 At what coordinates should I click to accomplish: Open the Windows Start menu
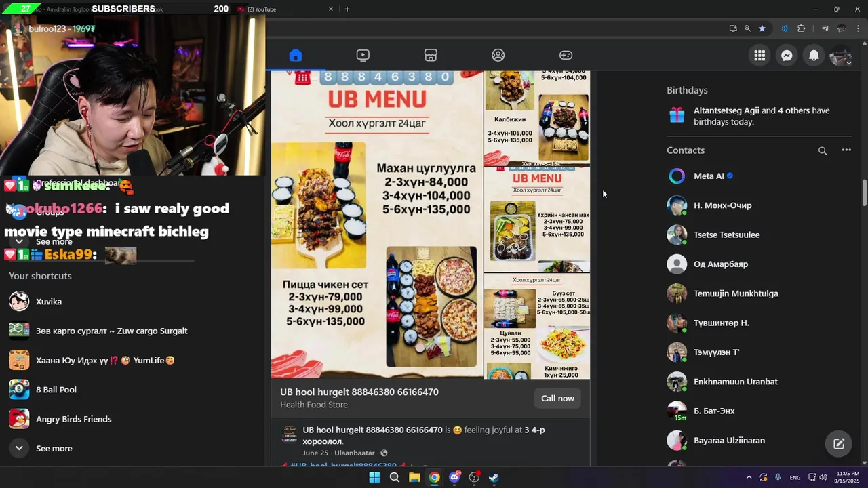374,477
